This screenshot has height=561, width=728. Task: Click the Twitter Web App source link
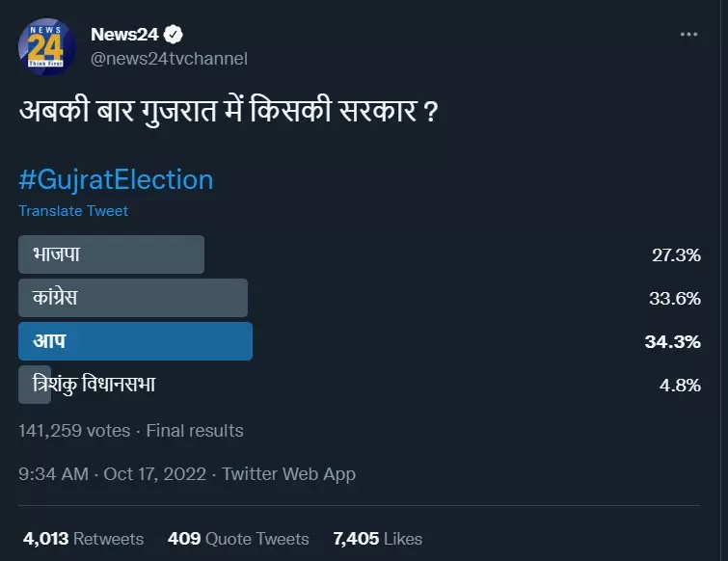click(x=288, y=474)
